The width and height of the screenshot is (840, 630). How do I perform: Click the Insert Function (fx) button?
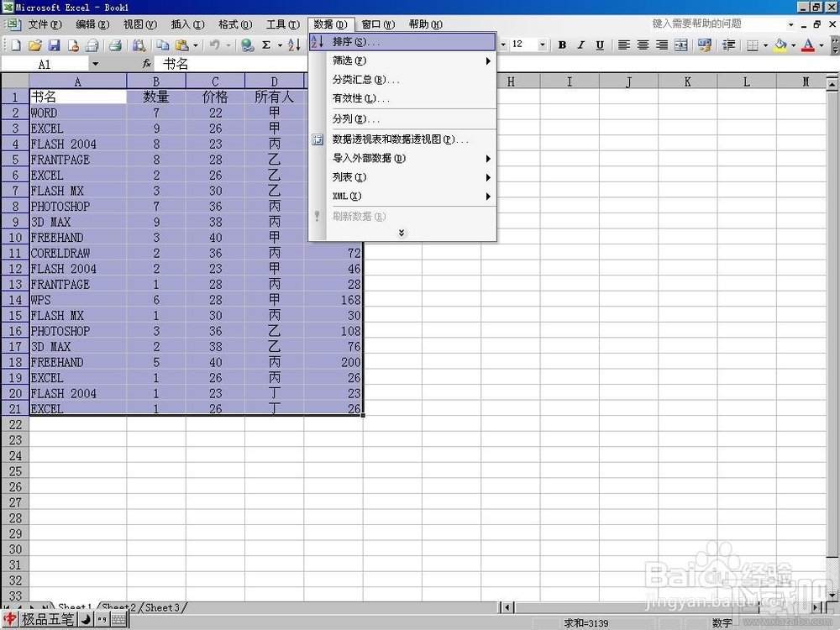pyautogui.click(x=147, y=63)
